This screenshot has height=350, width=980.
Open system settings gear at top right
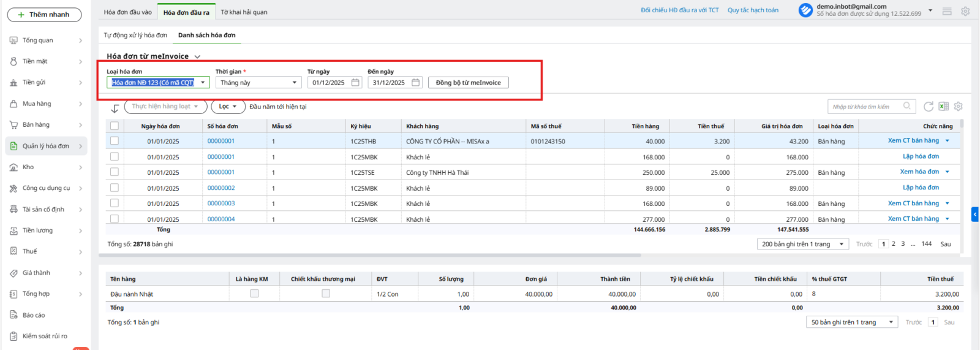[x=965, y=12]
